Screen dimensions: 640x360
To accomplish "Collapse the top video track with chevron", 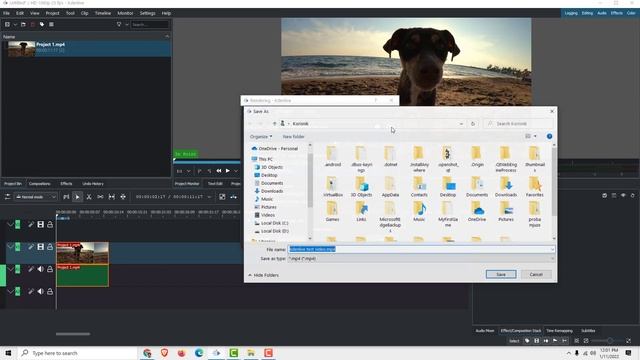I will [10, 224].
